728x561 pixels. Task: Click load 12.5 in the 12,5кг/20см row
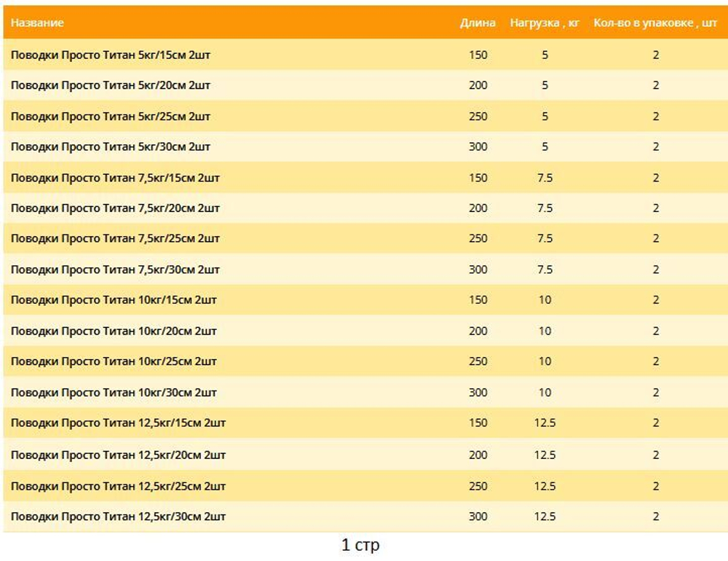[x=545, y=455]
